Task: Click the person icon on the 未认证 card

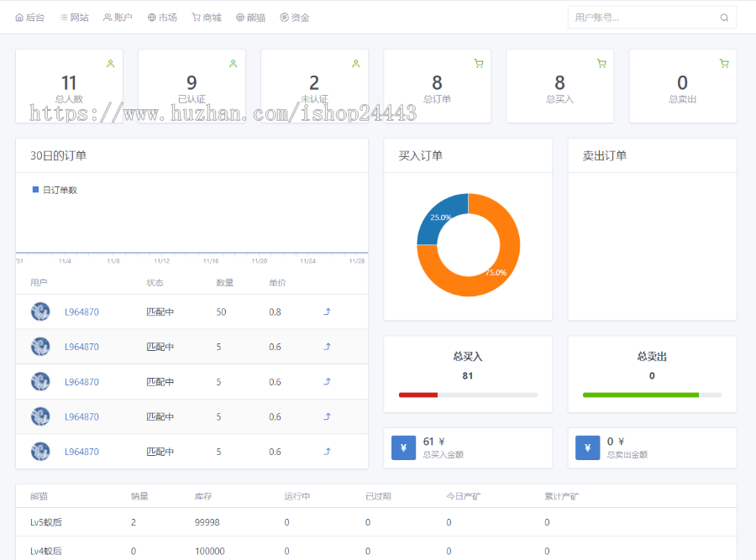Action: [355, 62]
